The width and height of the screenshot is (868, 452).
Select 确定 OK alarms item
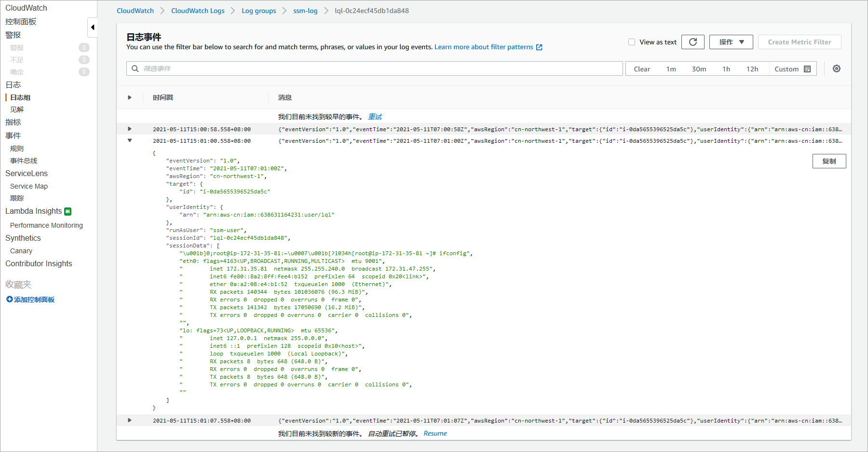coord(17,72)
